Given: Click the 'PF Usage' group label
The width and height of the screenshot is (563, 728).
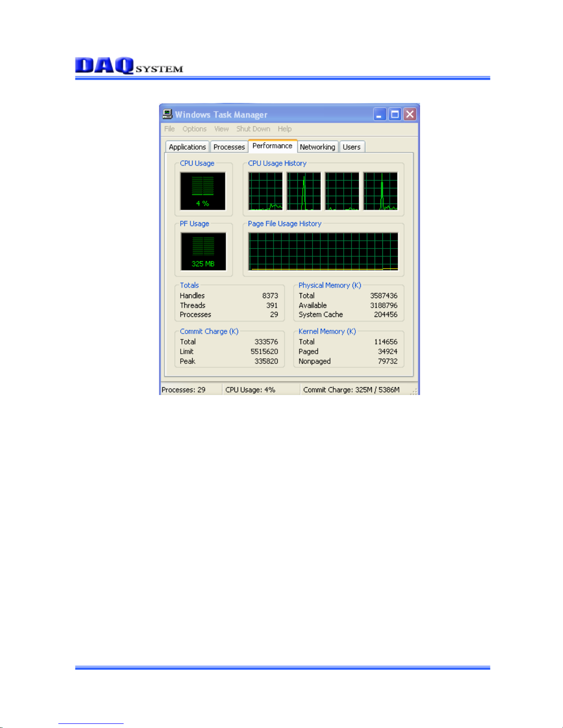Looking at the screenshot, I should (x=194, y=224).
